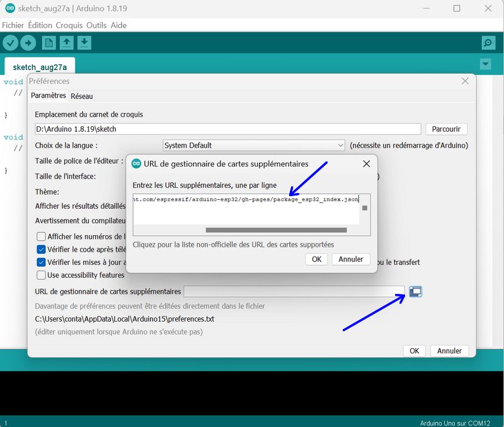
Task: Click the Save sketch down-arrow icon
Action: tap(84, 43)
